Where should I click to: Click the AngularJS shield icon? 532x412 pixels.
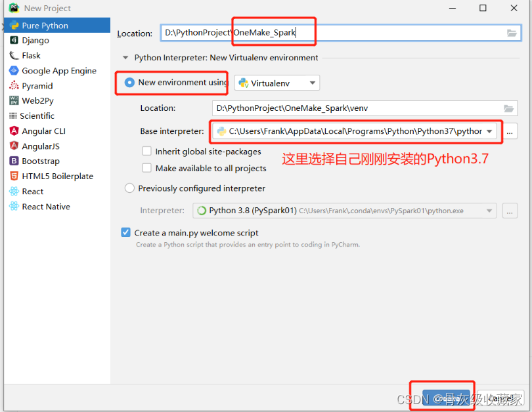pyautogui.click(x=14, y=146)
